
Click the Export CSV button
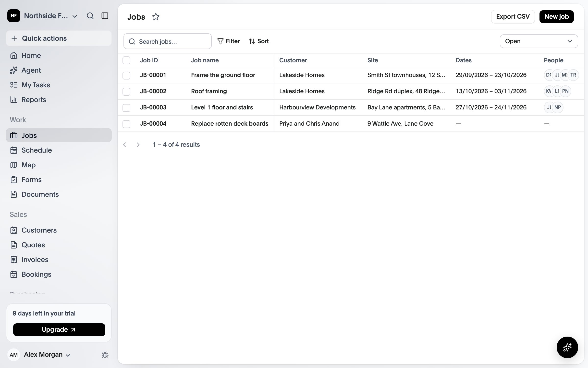tap(513, 17)
